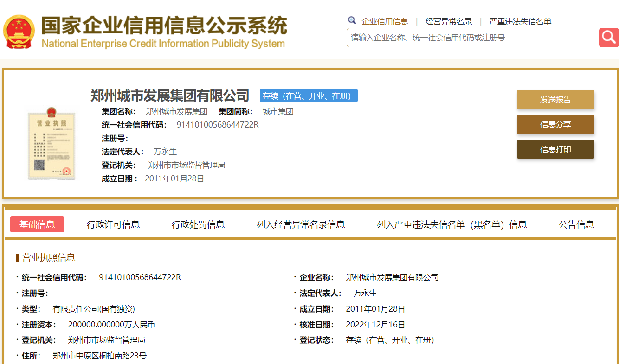619x364 pixels.
Task: Click the credit code in the header card
Action: pos(218,125)
